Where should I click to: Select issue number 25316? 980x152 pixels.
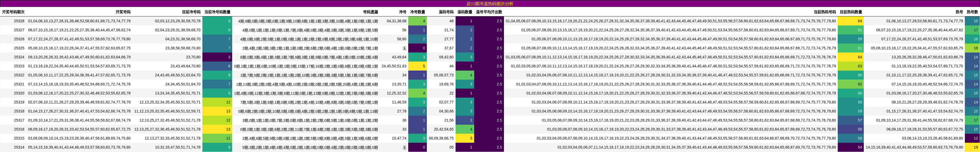point(19,129)
